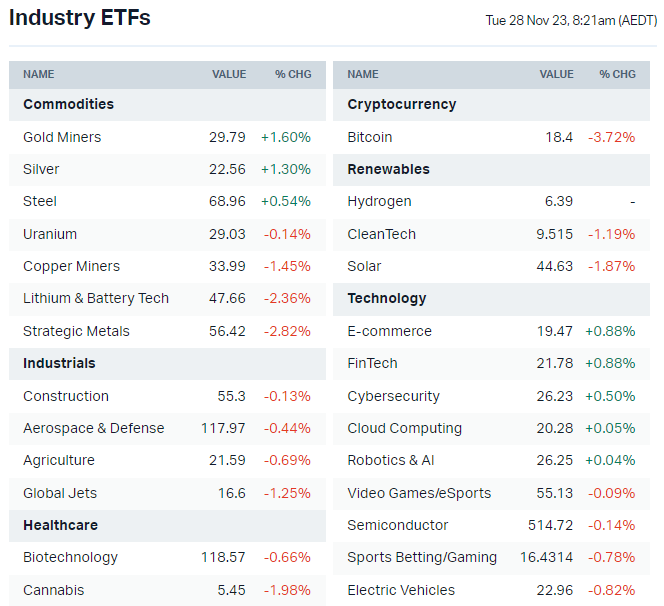664x606 pixels.
Task: Click the Silver ETF row name
Action: (x=41, y=169)
